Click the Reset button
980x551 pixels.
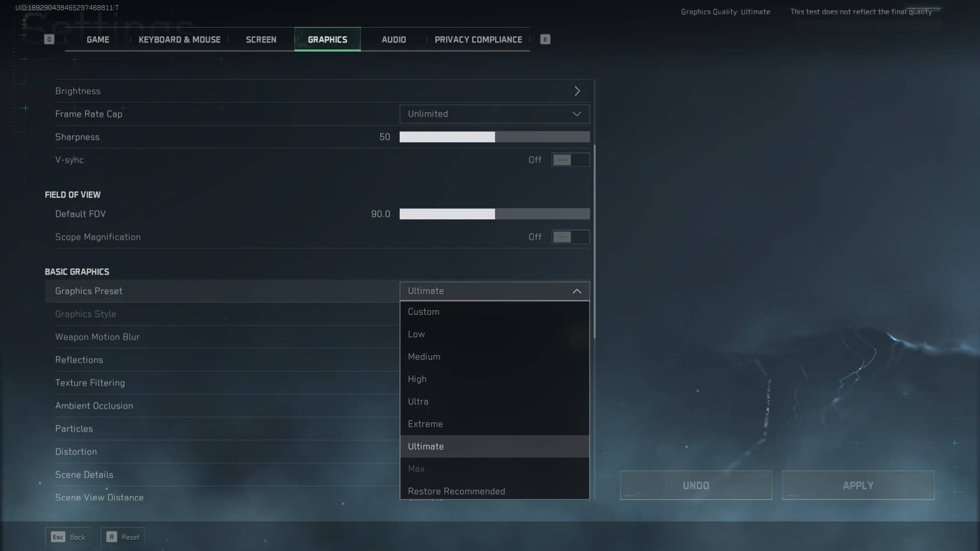[123, 537]
